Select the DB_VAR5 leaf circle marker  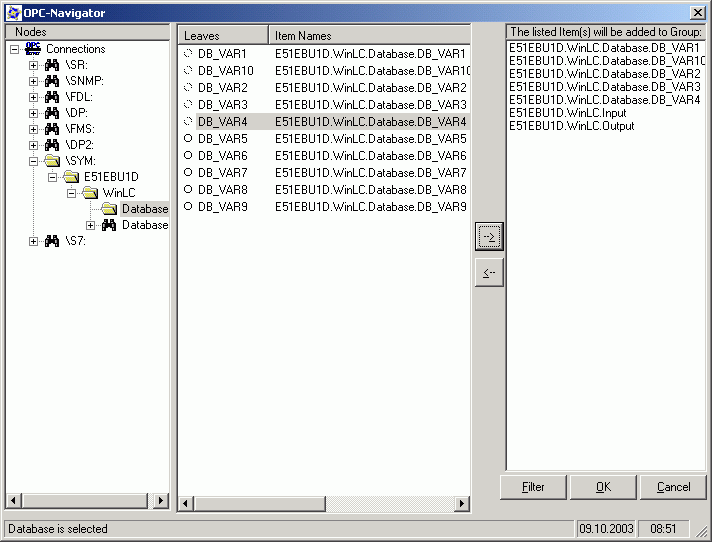tap(187, 139)
